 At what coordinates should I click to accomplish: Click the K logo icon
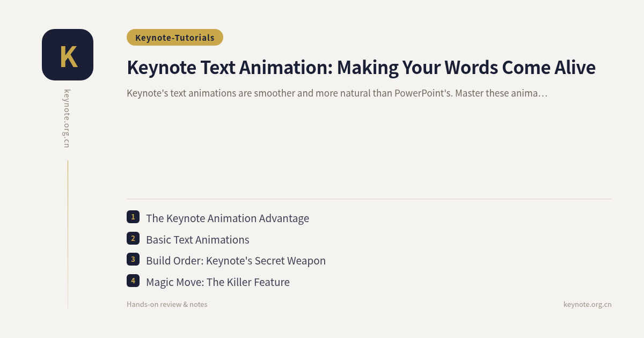[x=68, y=55]
